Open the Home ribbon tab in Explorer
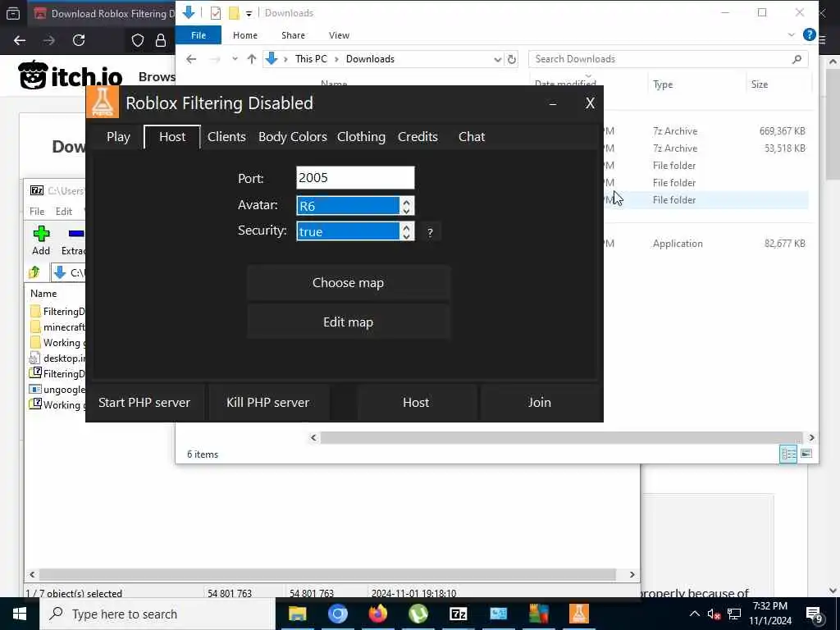 coord(245,35)
